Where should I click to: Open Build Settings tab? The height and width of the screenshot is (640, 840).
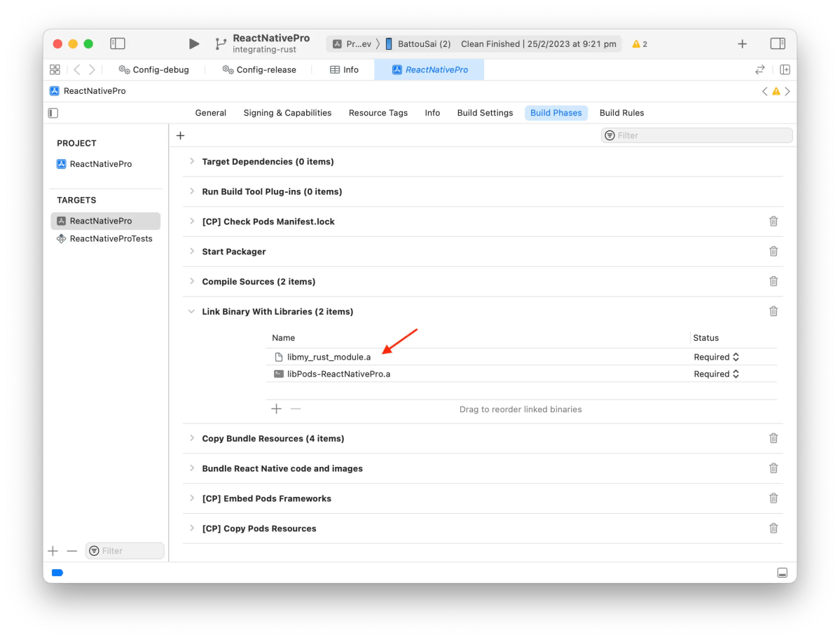pyautogui.click(x=485, y=113)
